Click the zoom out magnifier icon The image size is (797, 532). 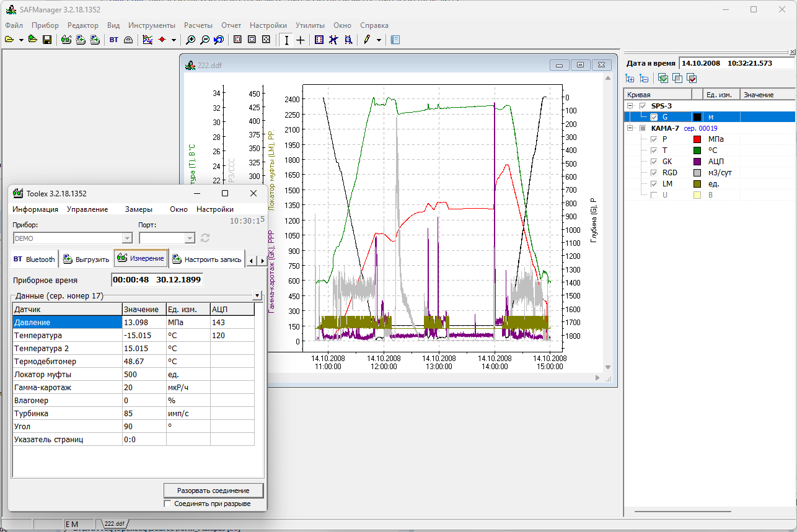205,40
